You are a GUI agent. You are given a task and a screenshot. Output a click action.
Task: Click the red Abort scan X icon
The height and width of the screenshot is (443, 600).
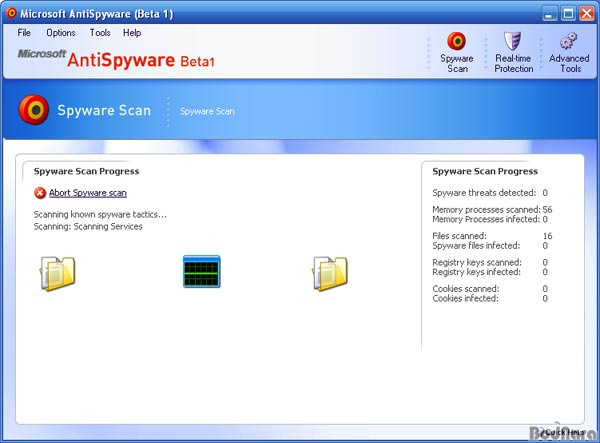coord(40,193)
